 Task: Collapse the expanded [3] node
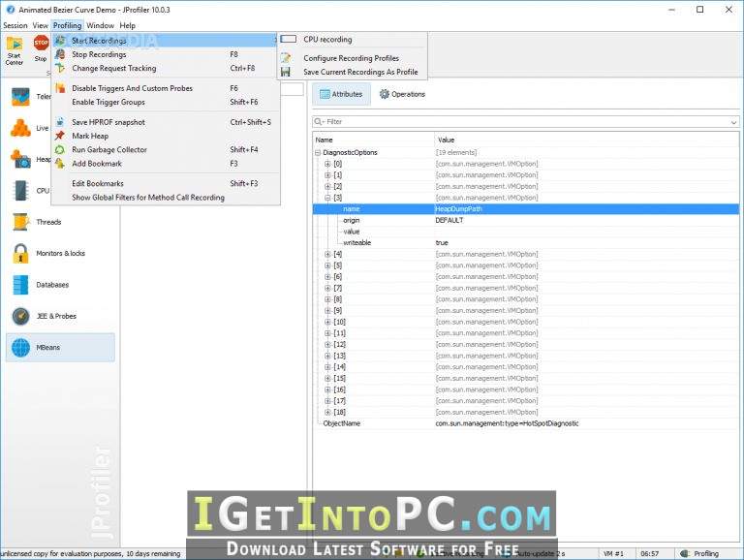(x=327, y=198)
